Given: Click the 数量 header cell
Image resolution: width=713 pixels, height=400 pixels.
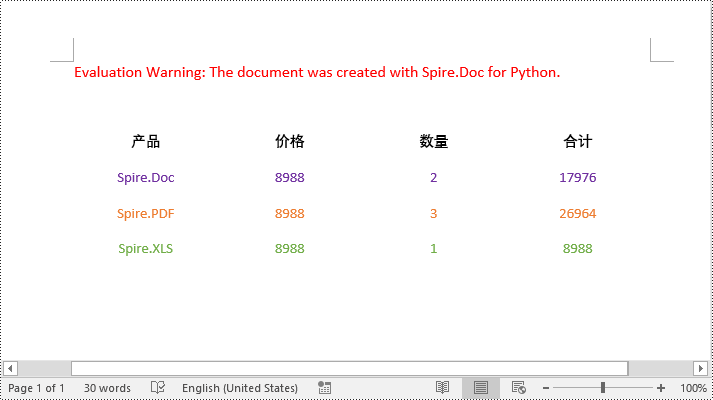Looking at the screenshot, I should coord(434,141).
